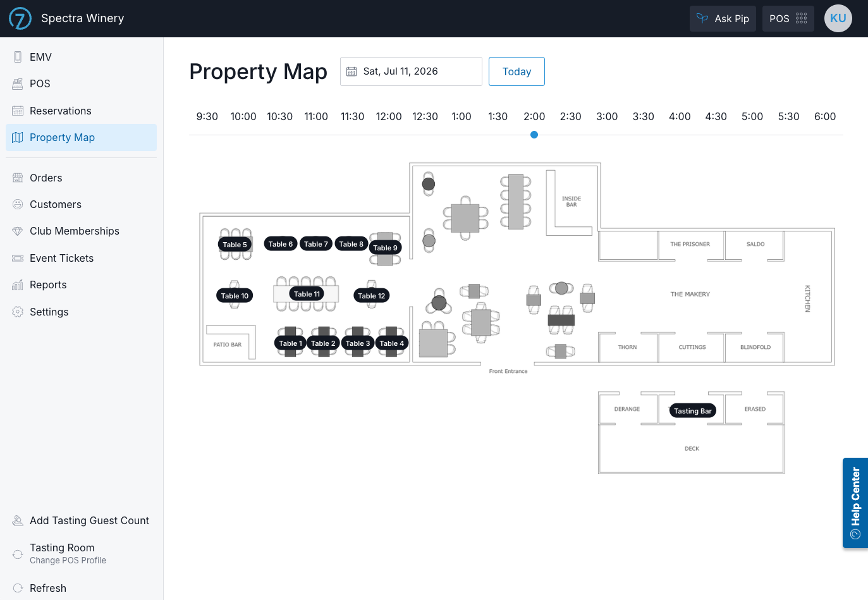Click the Club Memberships diamond icon
This screenshot has width=868, height=600.
point(18,231)
